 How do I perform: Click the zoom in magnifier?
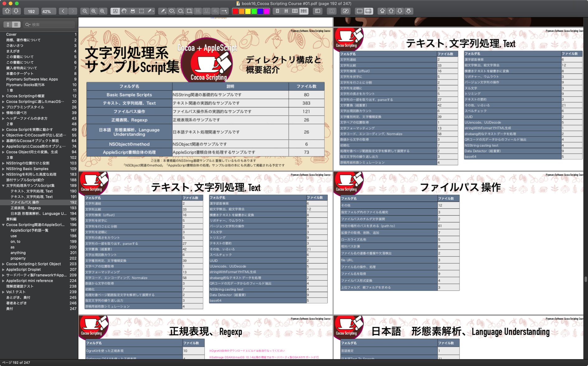click(102, 11)
